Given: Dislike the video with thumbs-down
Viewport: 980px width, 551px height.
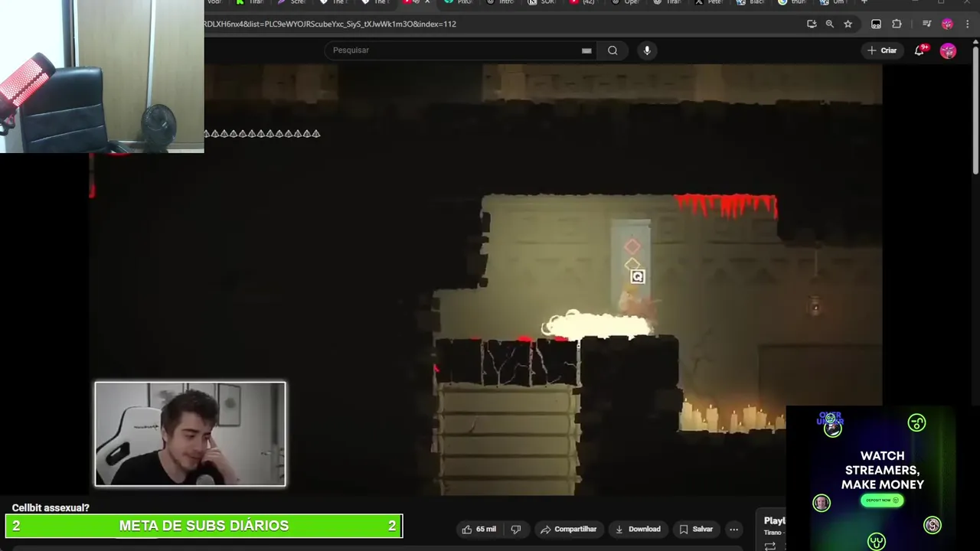Looking at the screenshot, I should coord(516,529).
